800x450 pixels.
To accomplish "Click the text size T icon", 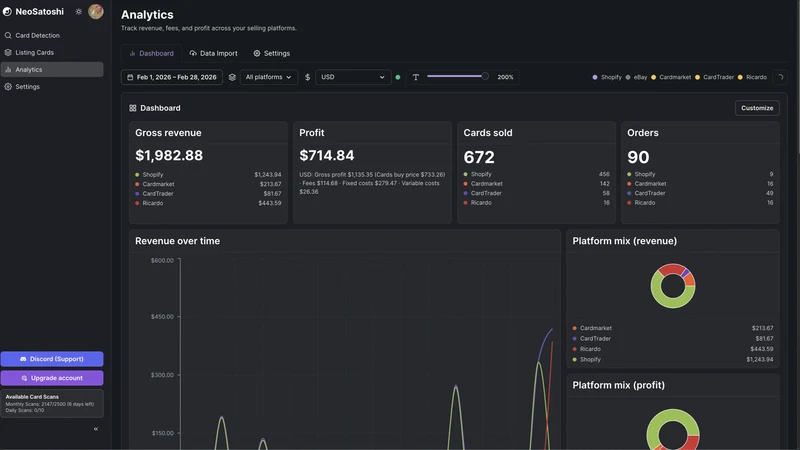I will 416,77.
